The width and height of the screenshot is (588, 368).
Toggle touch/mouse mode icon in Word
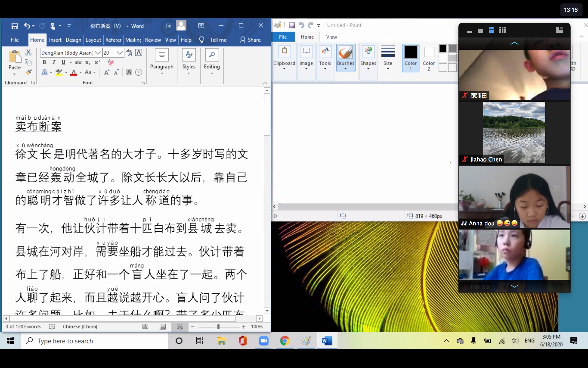click(53, 26)
